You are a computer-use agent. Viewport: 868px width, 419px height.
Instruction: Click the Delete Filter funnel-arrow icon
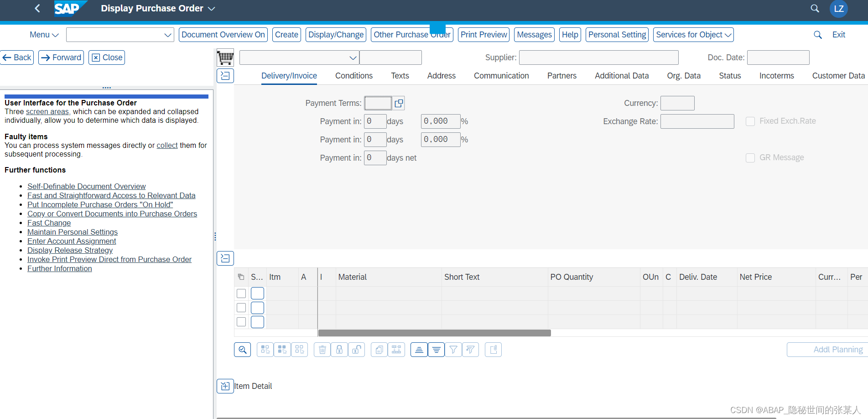pyautogui.click(x=470, y=350)
